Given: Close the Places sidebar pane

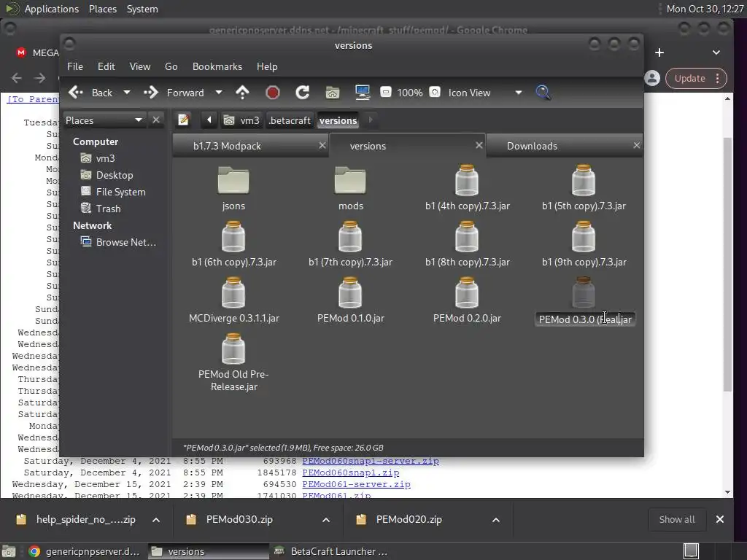Looking at the screenshot, I should [156, 120].
